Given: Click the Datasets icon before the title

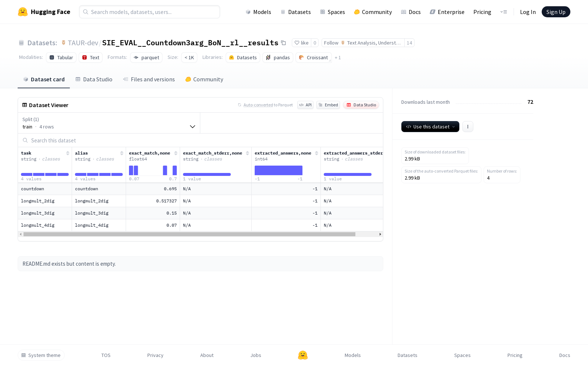Looking at the screenshot, I should [x=21, y=43].
